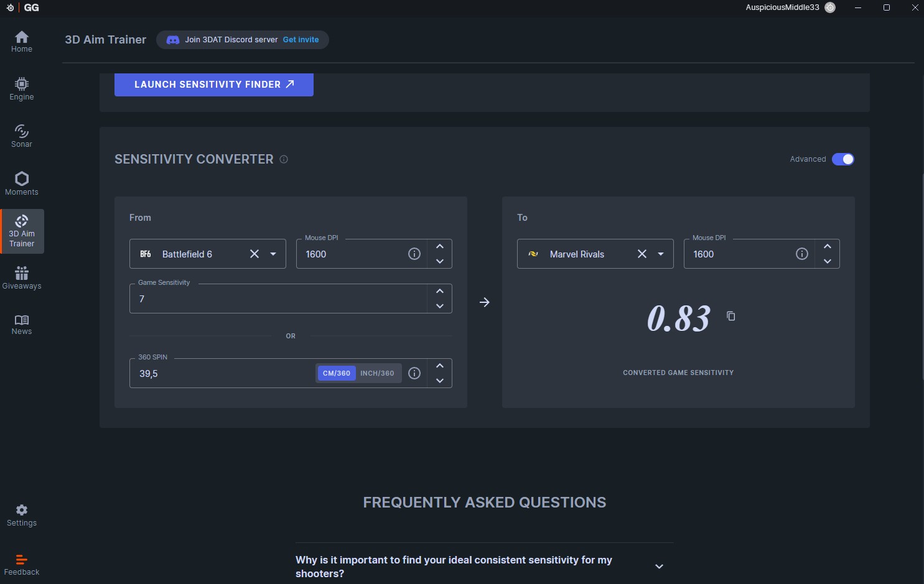Image resolution: width=924 pixels, height=584 pixels.
Task: Increase the Game Sensitivity value
Action: [x=440, y=291]
